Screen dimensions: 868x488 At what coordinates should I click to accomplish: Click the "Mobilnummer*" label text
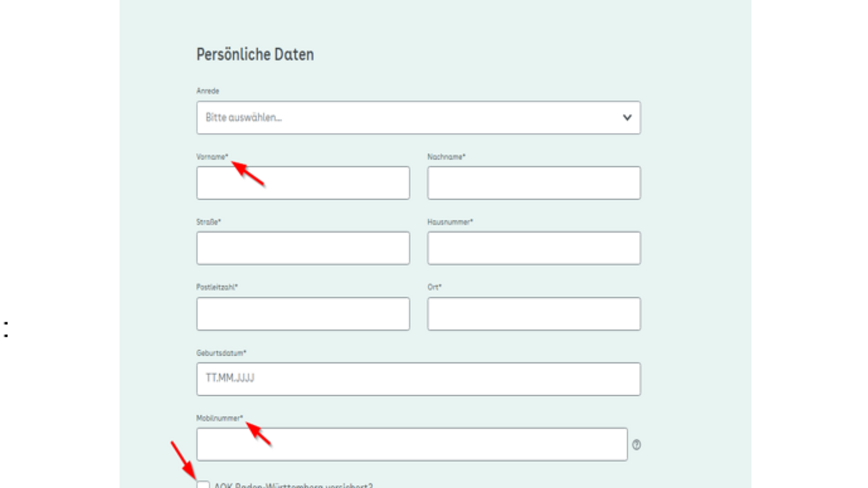click(219, 418)
